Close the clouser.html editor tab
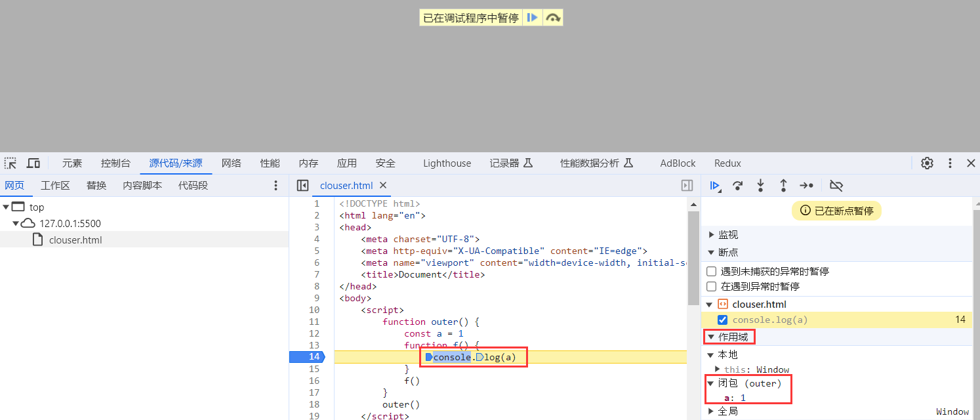 pyautogui.click(x=383, y=186)
